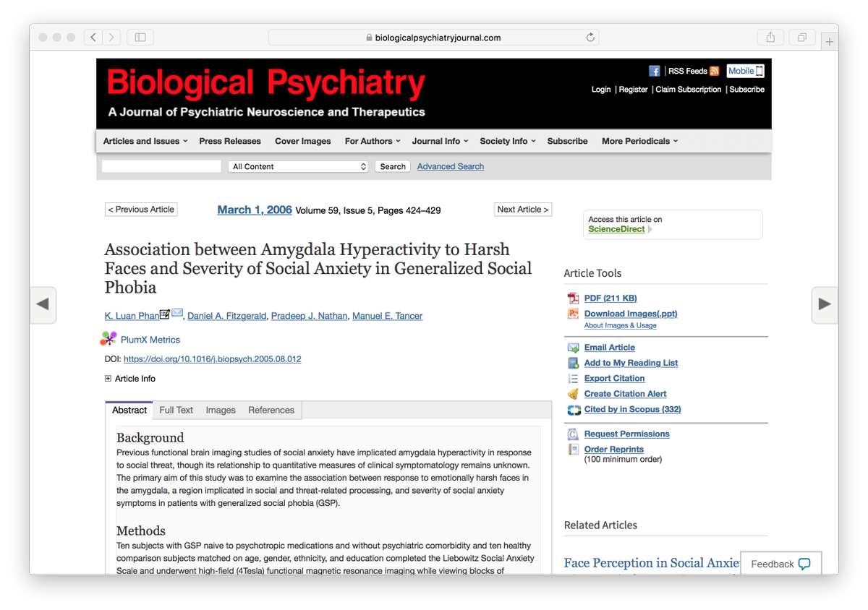
Task: Show all tabs overview button
Action: click(x=802, y=37)
